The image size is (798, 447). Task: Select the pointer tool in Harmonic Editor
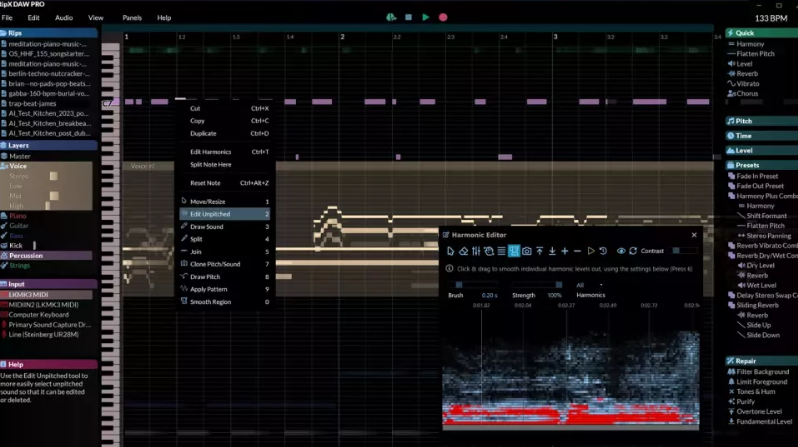pyautogui.click(x=450, y=251)
